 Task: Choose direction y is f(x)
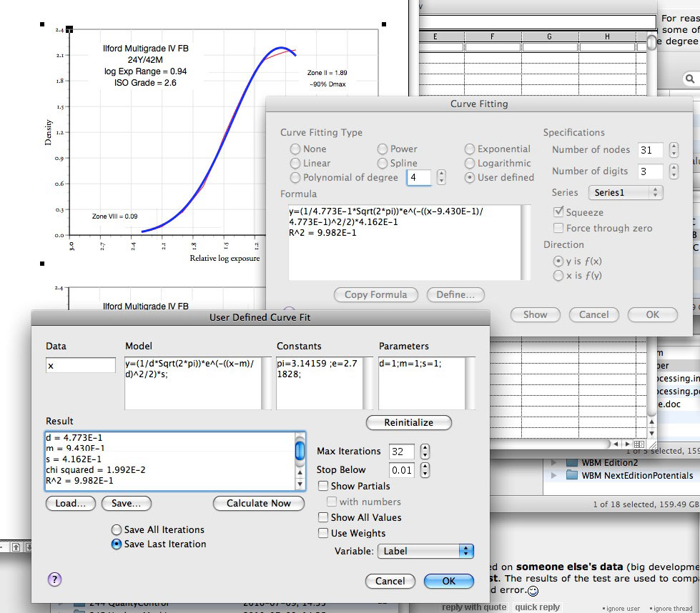(558, 261)
